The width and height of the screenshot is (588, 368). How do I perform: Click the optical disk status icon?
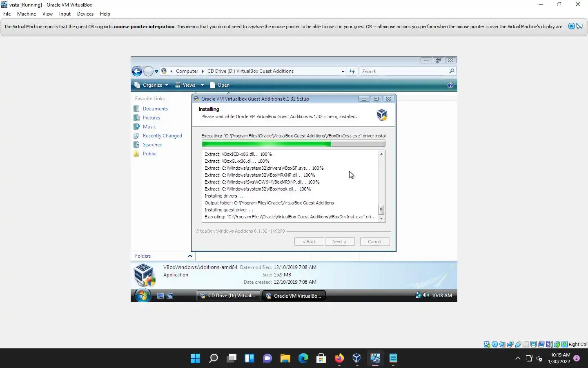(494, 344)
